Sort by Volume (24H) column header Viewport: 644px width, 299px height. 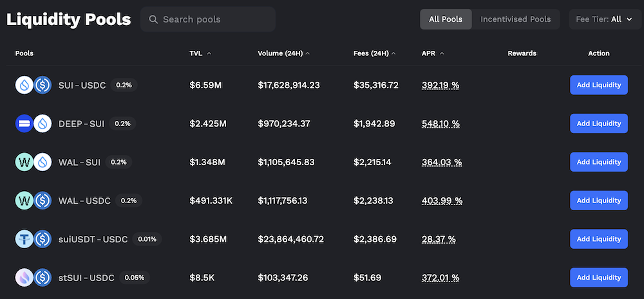pyautogui.click(x=283, y=53)
